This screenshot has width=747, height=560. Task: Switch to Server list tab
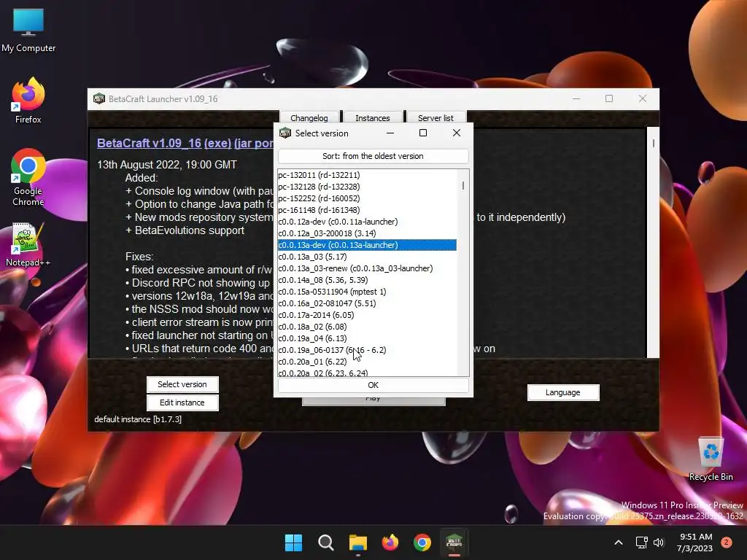click(436, 117)
